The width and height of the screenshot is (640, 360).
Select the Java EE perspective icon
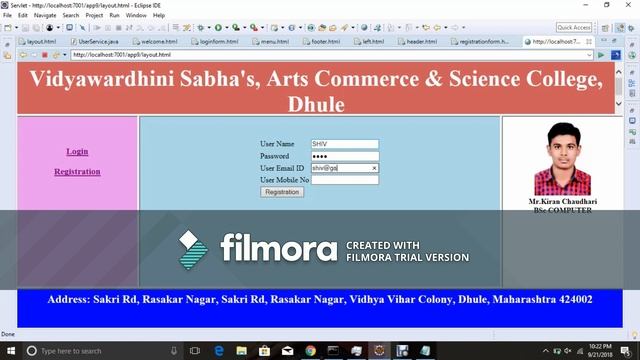tap(620, 28)
